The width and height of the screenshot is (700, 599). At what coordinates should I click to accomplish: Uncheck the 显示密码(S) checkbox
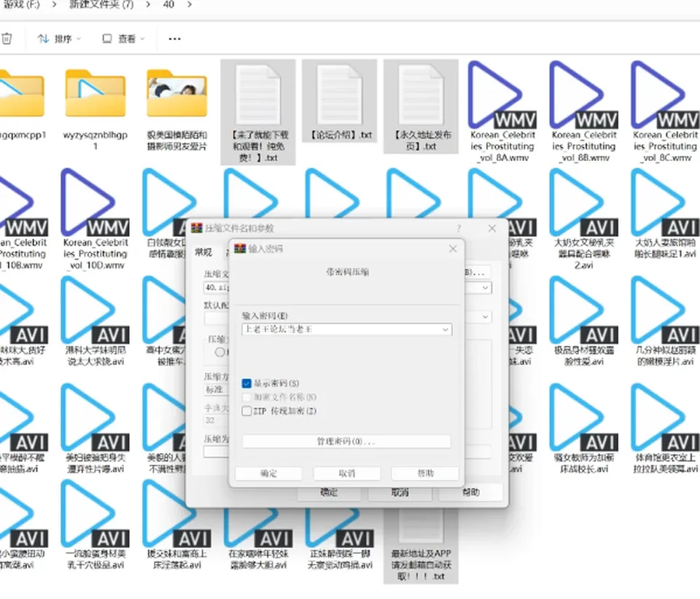pyautogui.click(x=246, y=383)
